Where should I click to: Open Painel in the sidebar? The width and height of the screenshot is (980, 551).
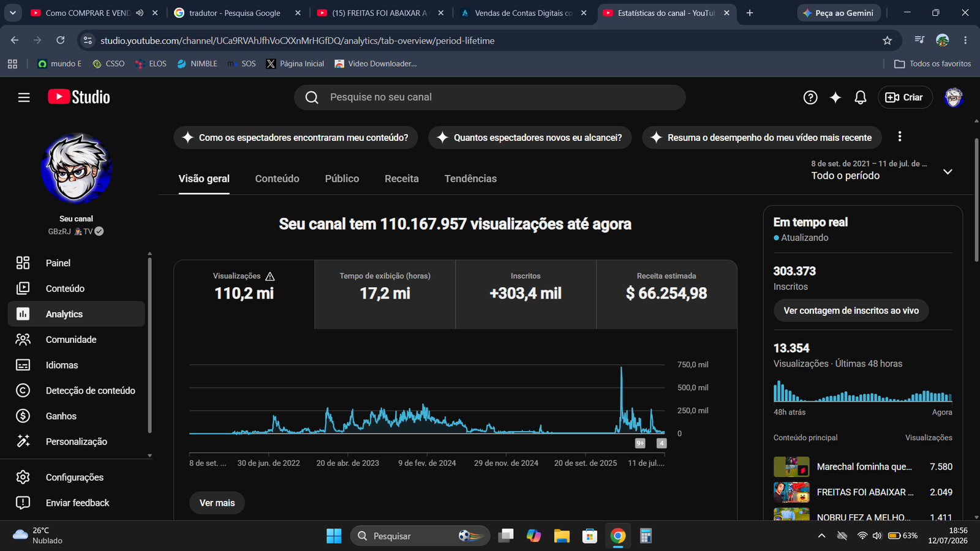tap(77, 263)
